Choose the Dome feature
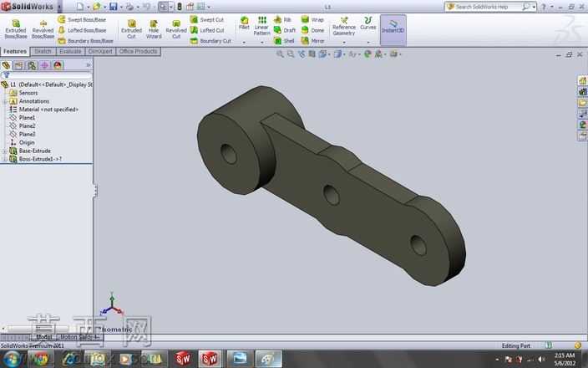 point(312,30)
